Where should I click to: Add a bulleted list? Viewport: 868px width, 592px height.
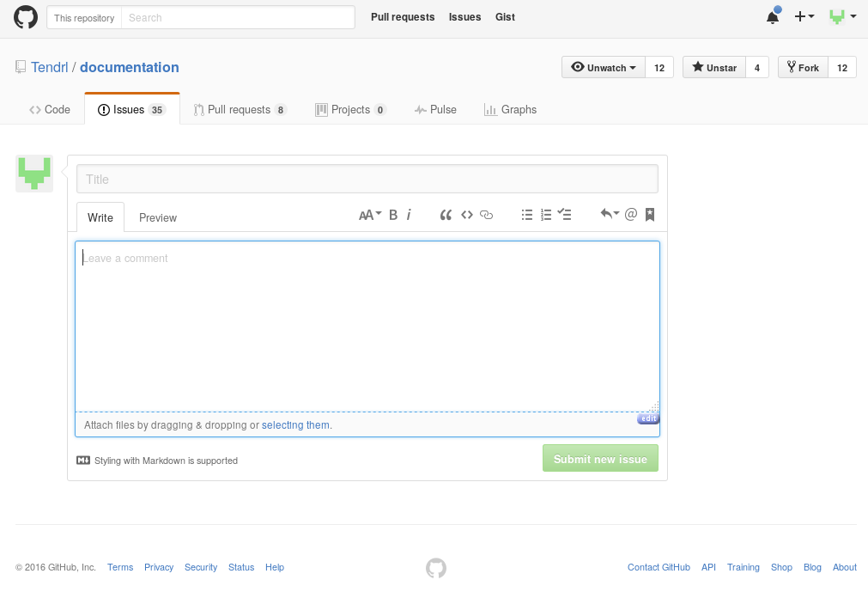(527, 215)
